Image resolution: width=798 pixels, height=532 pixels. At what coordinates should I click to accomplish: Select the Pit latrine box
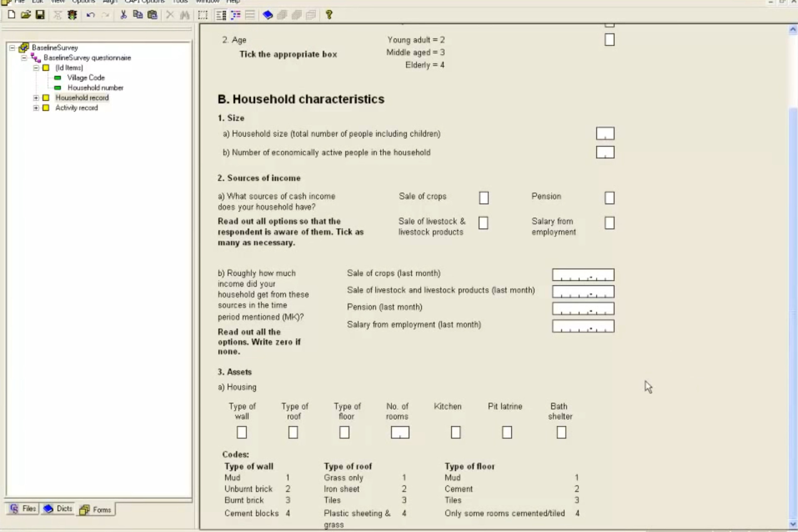[507, 432]
